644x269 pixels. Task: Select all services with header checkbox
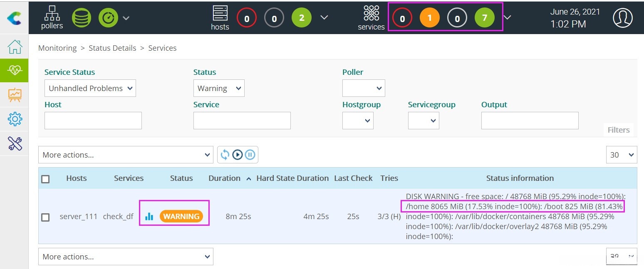point(45,179)
